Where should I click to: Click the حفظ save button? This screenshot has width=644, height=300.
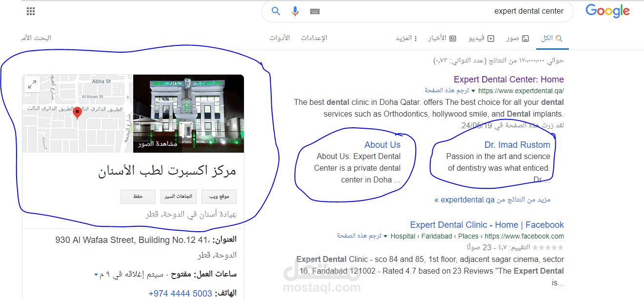point(138,197)
